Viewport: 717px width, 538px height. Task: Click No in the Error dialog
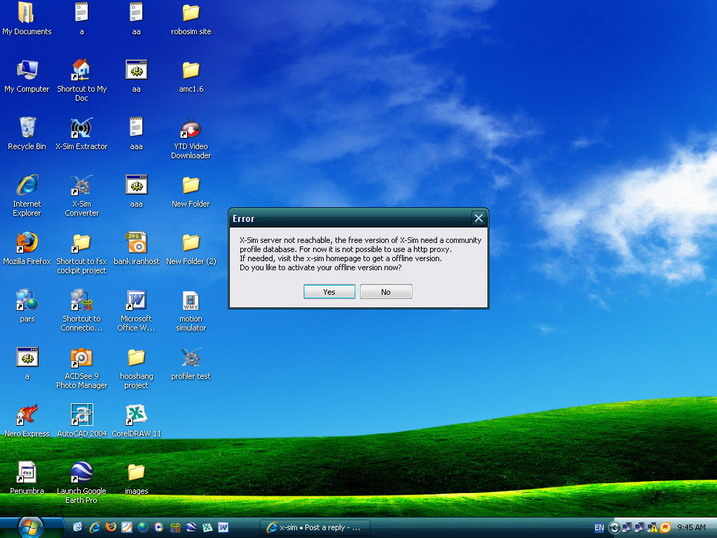385,292
